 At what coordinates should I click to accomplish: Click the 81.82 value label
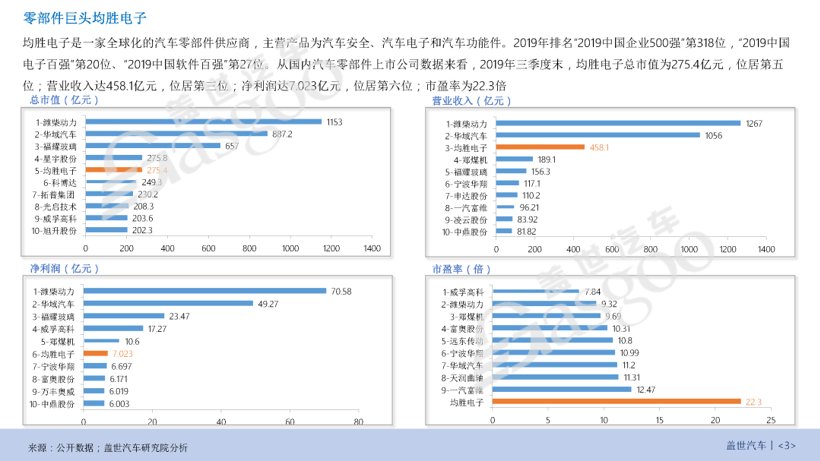point(527,232)
